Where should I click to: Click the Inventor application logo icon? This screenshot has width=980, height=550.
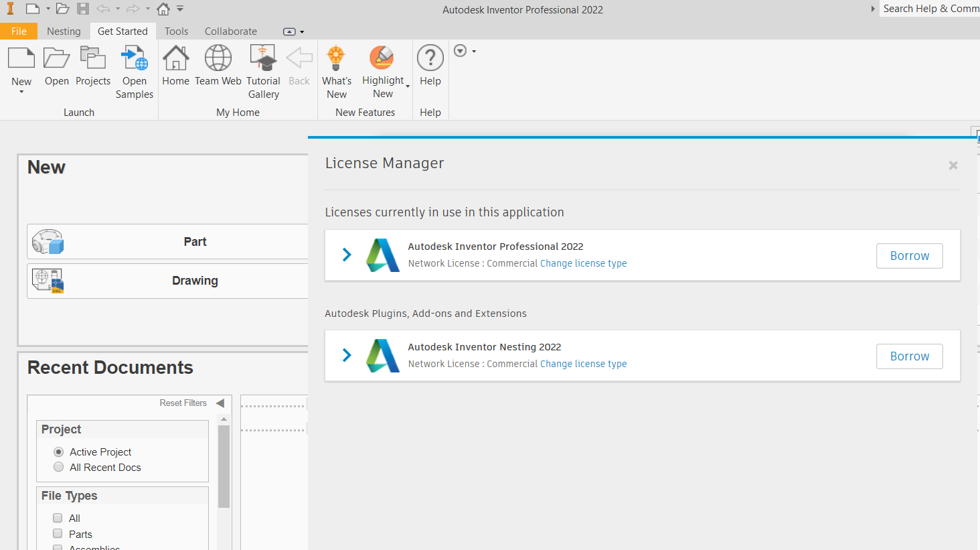(10, 9)
